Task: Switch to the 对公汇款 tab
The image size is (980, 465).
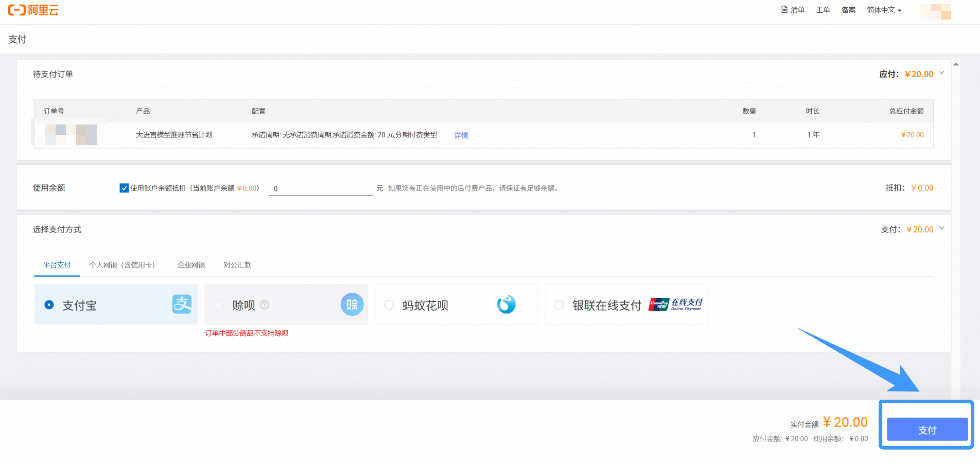Action: click(237, 265)
